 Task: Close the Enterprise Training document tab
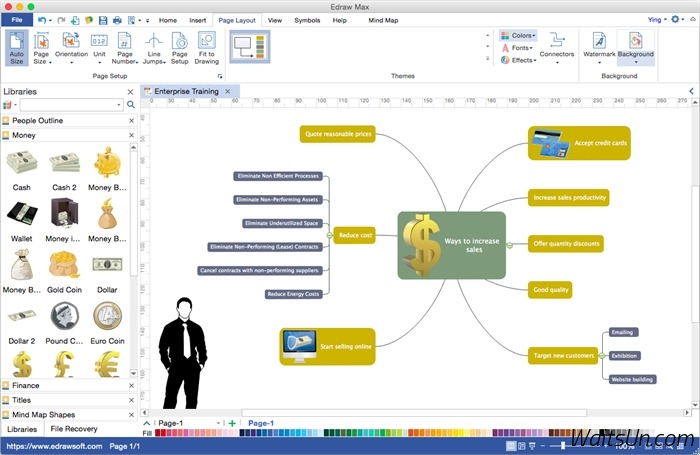[x=227, y=91]
